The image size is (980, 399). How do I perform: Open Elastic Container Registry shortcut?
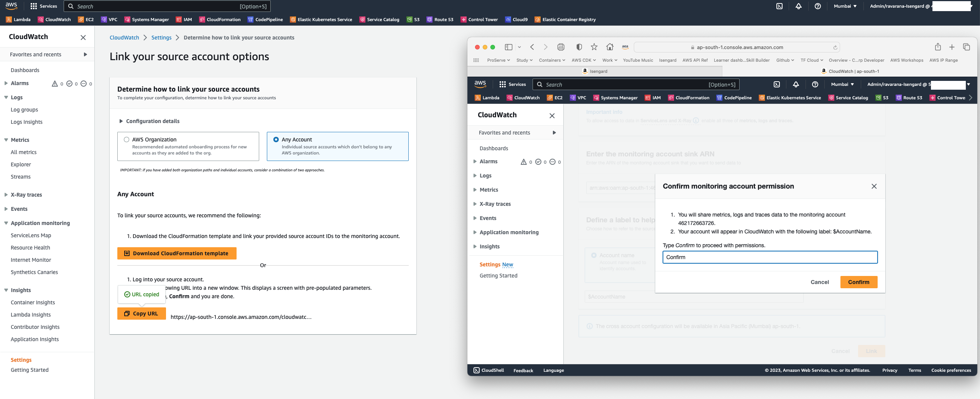[566, 20]
